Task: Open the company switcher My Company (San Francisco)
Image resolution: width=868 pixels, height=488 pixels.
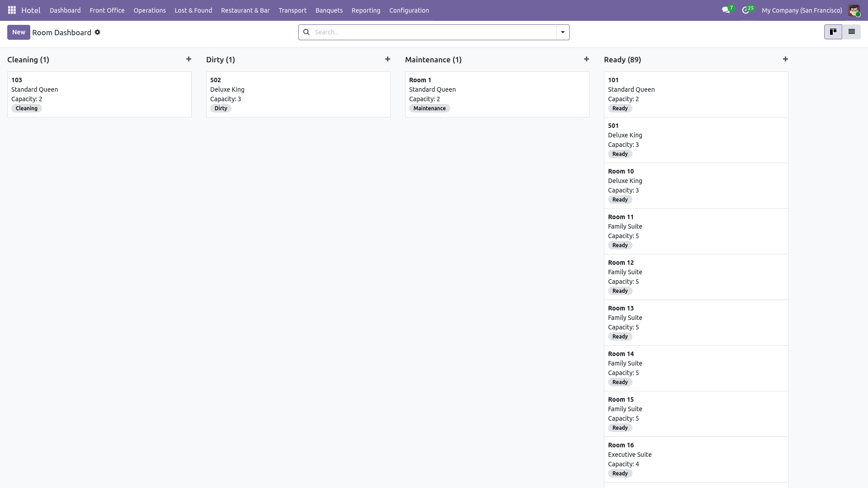Action: pyautogui.click(x=802, y=10)
